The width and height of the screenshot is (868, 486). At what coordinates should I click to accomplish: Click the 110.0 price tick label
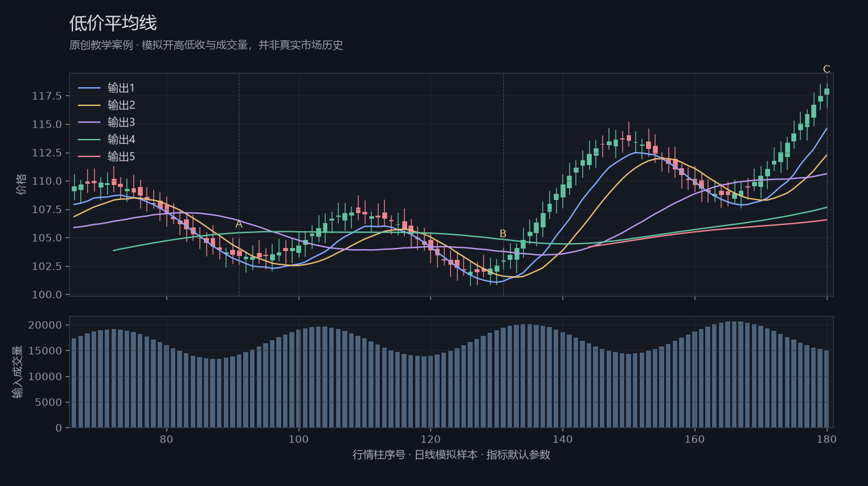coord(47,181)
